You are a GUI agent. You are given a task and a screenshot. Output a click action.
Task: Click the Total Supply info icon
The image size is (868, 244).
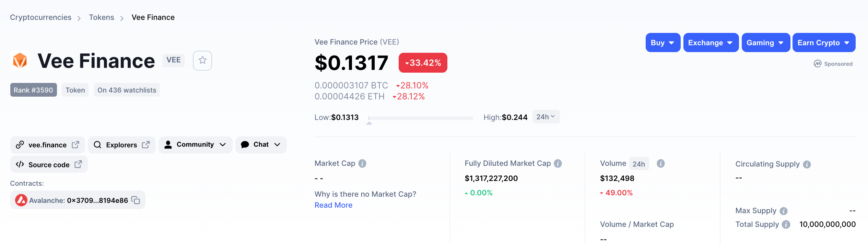pos(786,224)
